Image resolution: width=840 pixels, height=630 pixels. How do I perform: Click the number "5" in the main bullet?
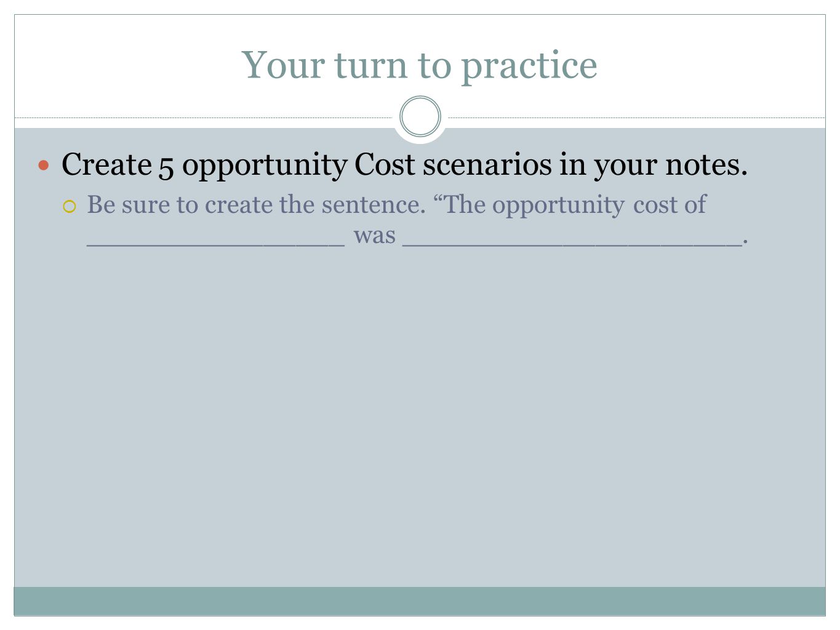coord(166,165)
